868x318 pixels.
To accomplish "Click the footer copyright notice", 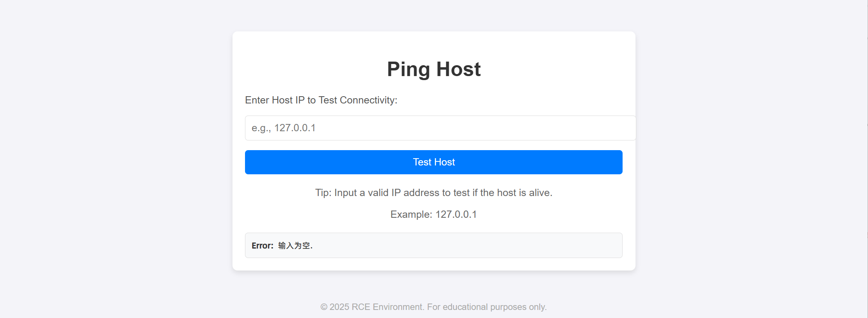I will pyautogui.click(x=434, y=307).
